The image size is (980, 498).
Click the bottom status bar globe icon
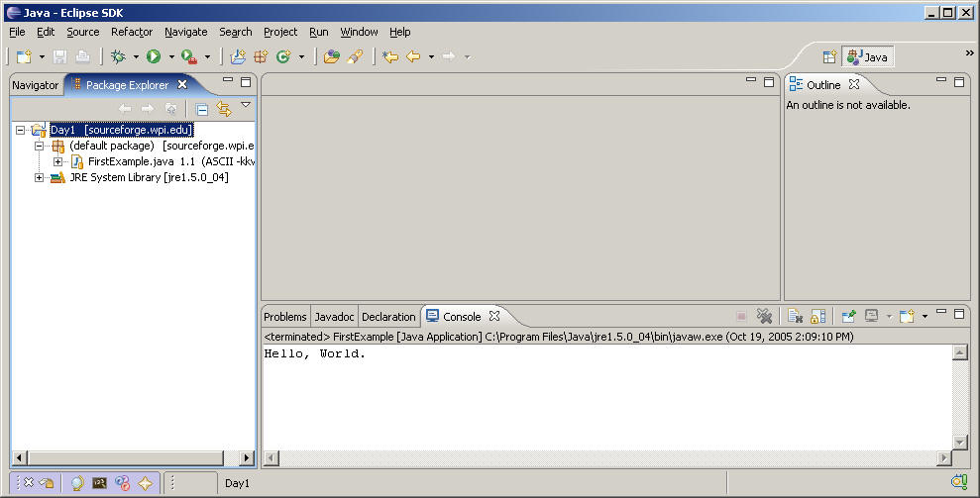77,483
